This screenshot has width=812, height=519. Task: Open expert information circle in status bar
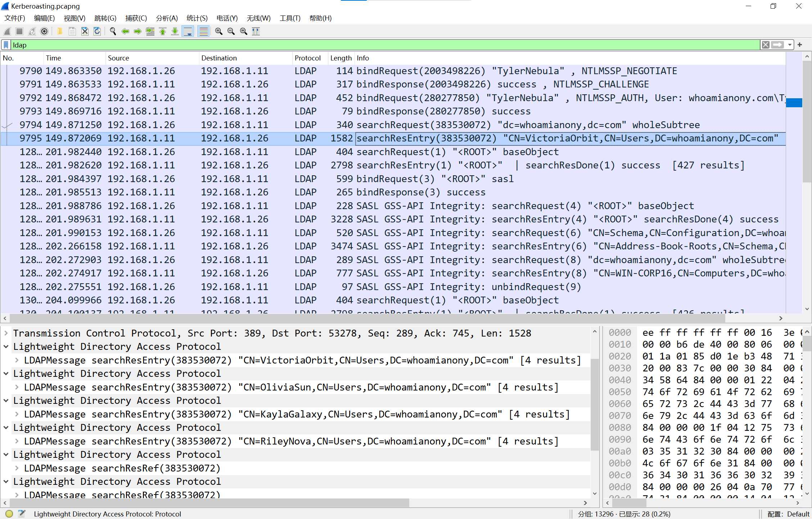(x=9, y=514)
